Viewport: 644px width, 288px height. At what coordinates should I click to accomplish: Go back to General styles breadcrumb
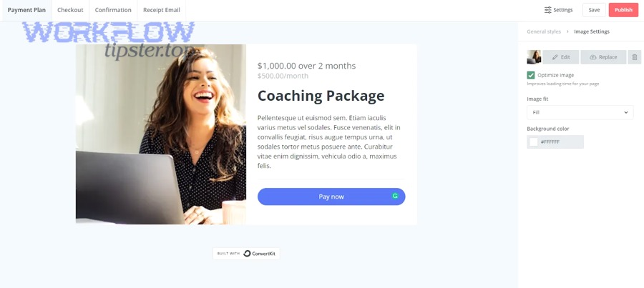click(x=543, y=31)
